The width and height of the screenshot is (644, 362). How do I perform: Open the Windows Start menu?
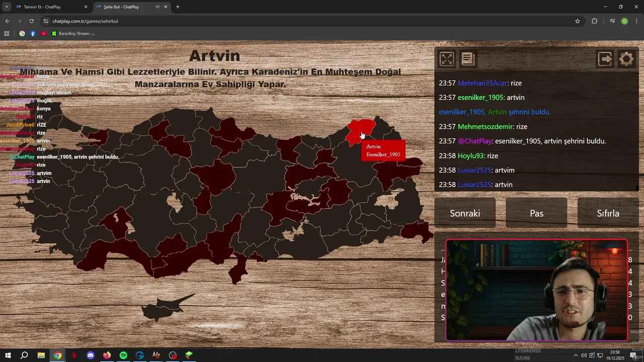8,355
